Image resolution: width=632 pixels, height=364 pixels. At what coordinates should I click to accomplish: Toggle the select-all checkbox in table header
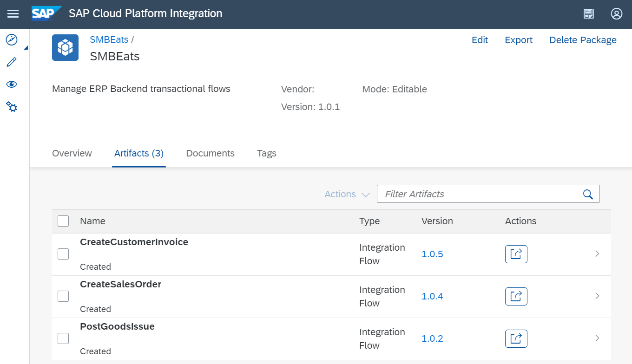[x=63, y=221]
